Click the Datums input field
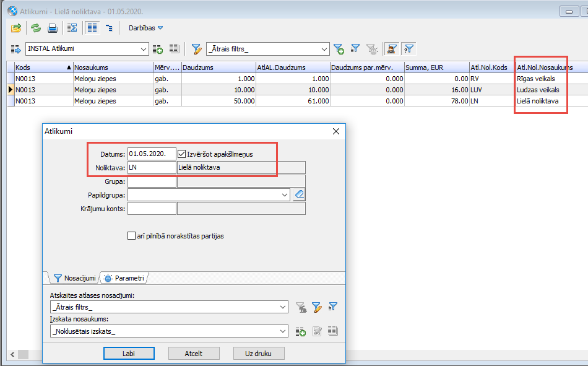The image size is (588, 366). coord(151,154)
